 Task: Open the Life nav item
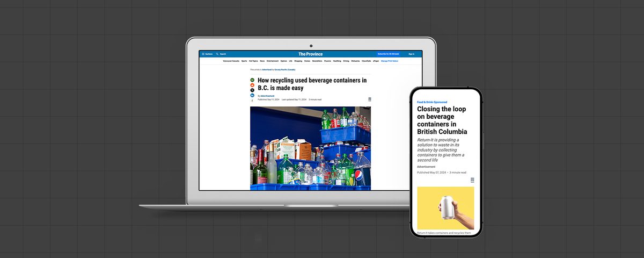[x=290, y=61]
